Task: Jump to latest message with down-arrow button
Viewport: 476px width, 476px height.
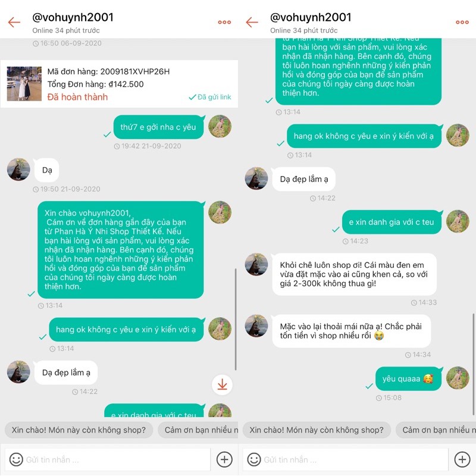Action: (x=222, y=384)
